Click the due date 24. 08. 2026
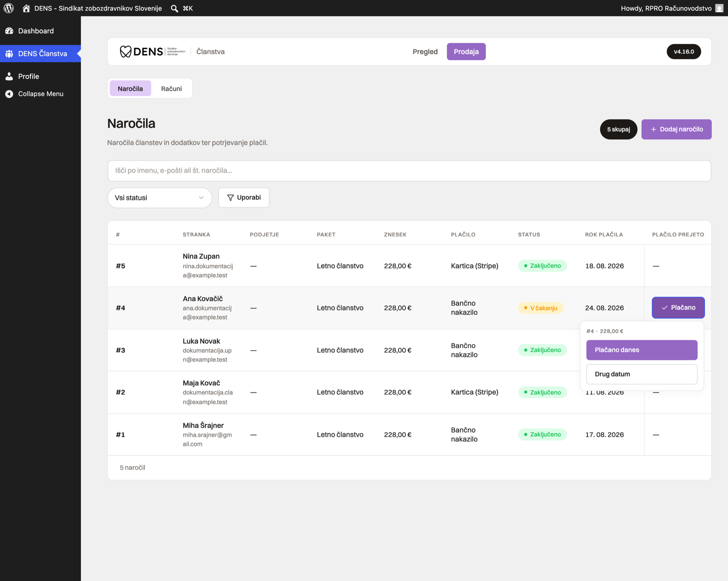The height and width of the screenshot is (581, 728). click(604, 308)
